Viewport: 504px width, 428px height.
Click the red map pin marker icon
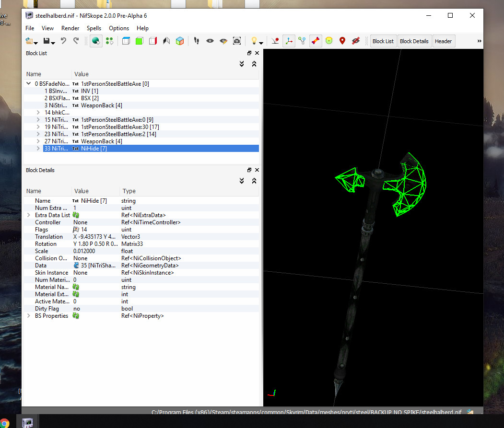click(342, 41)
